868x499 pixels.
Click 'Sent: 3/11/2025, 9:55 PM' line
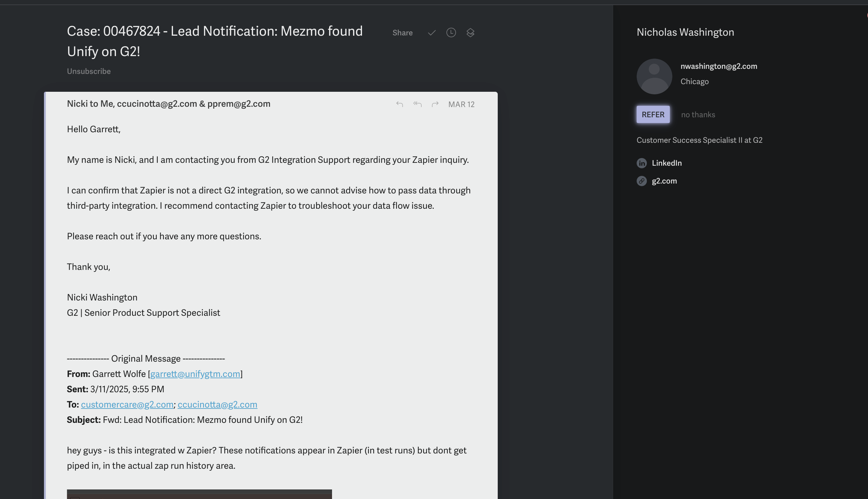115,389
